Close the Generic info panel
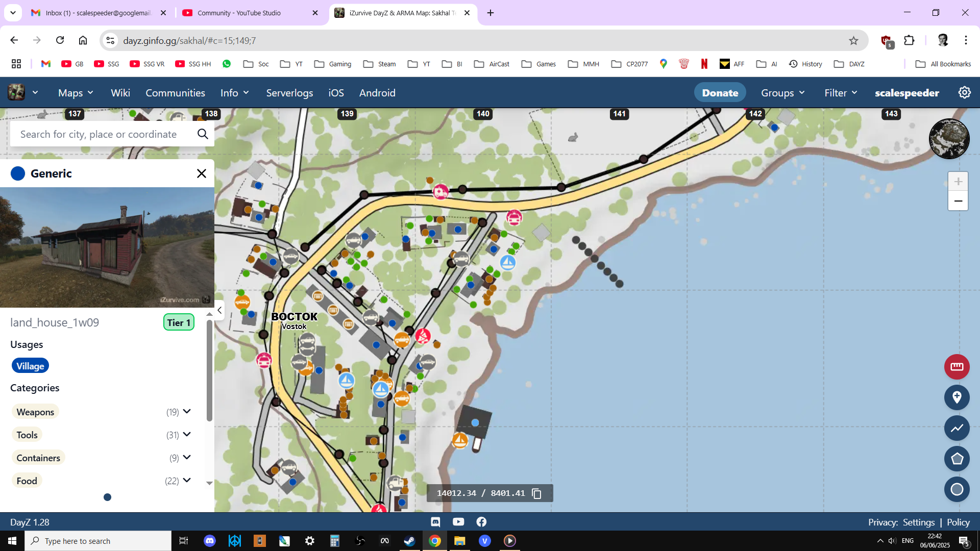 pos(202,173)
